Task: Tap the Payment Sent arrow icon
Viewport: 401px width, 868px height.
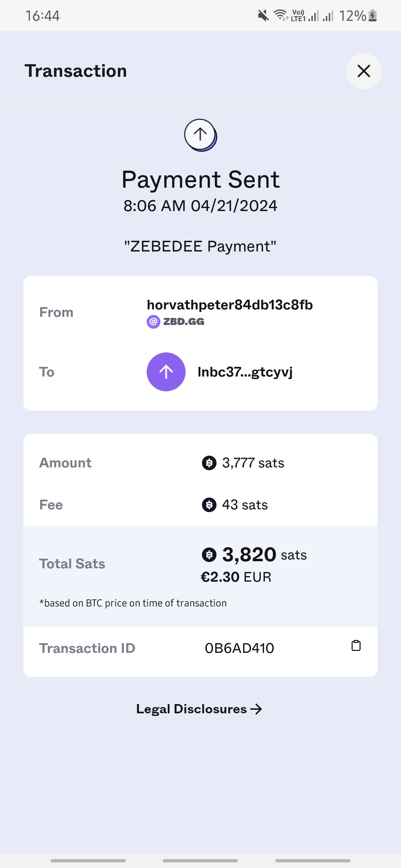Action: click(200, 135)
